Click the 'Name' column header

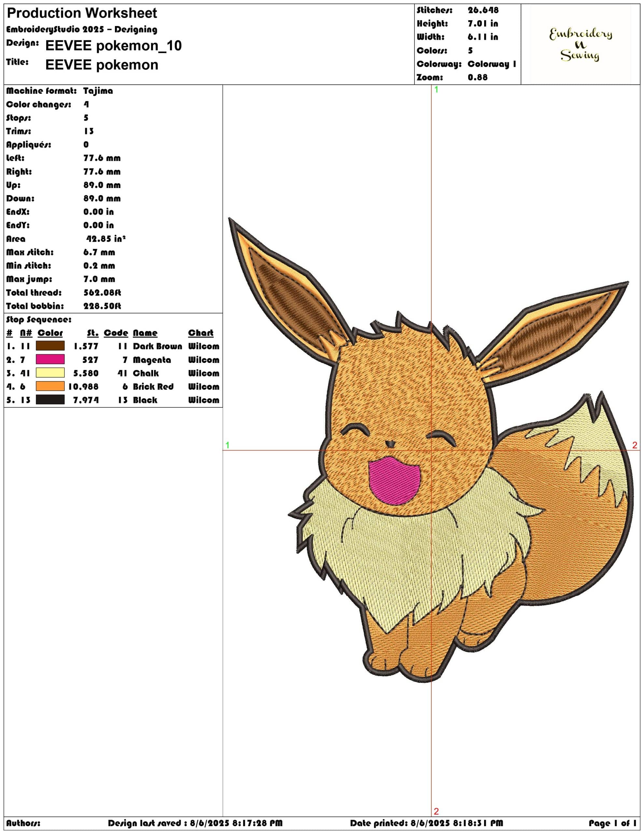(145, 333)
